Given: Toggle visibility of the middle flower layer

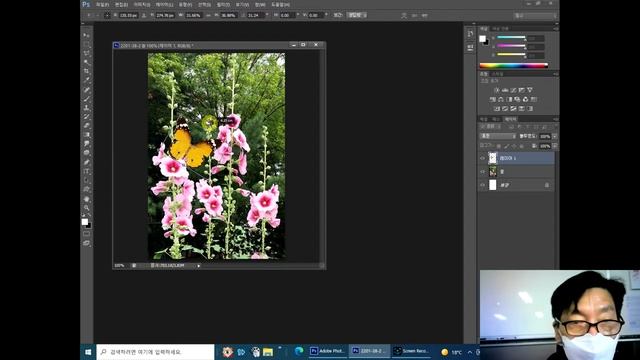Looking at the screenshot, I should pos(482,171).
